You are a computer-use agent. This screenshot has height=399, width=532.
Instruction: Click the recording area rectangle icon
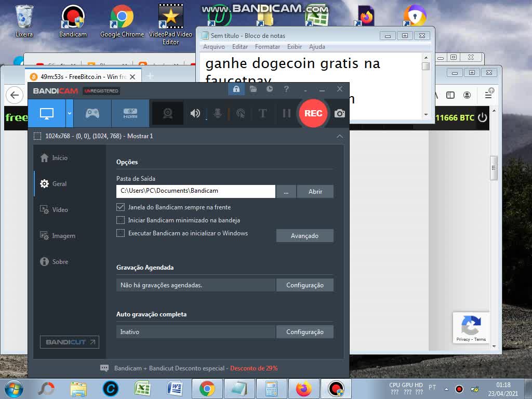(37, 136)
